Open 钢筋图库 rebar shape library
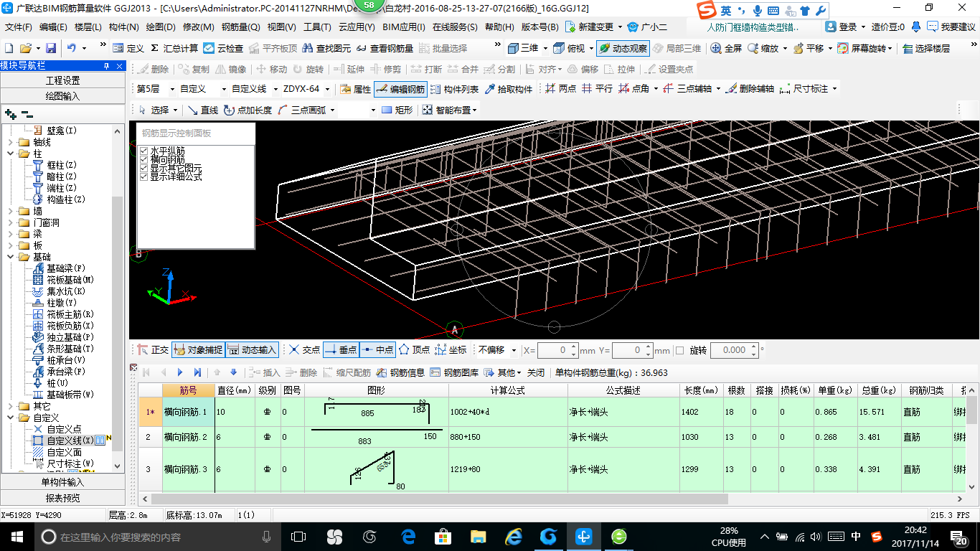 point(455,372)
